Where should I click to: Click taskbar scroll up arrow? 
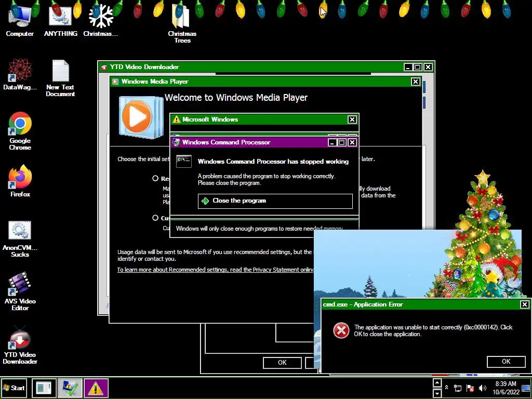(437, 383)
